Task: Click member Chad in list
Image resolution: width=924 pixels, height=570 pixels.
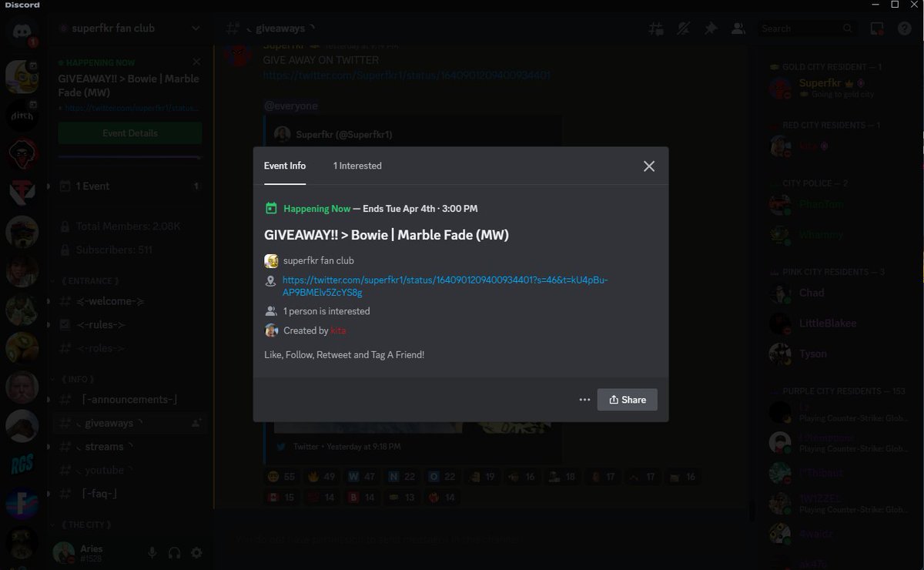Action: pyautogui.click(x=839, y=293)
